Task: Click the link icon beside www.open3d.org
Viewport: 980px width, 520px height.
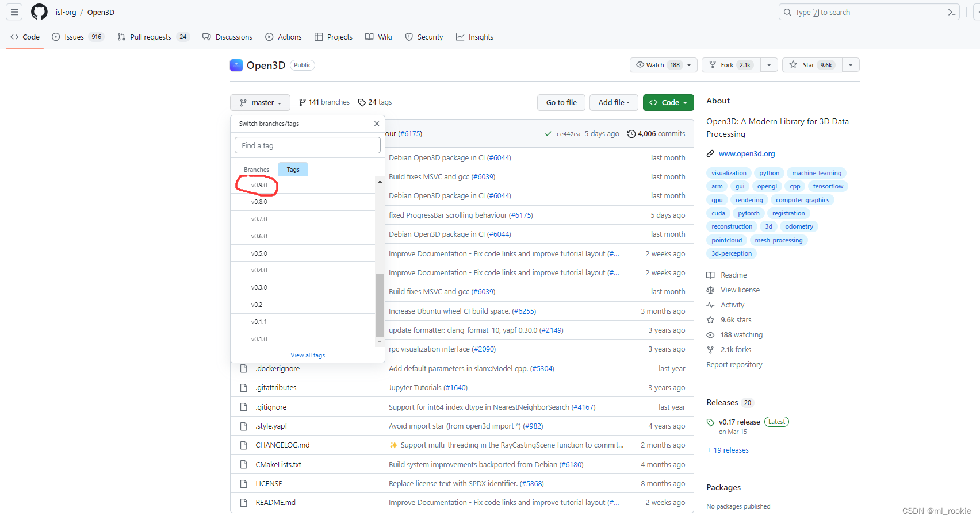Action: (x=711, y=154)
